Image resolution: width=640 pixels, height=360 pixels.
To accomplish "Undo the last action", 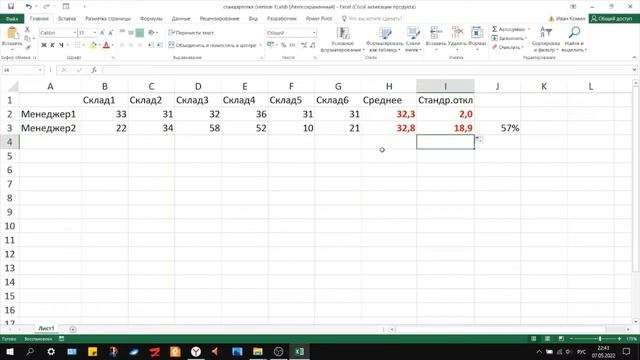I will click(x=28, y=7).
